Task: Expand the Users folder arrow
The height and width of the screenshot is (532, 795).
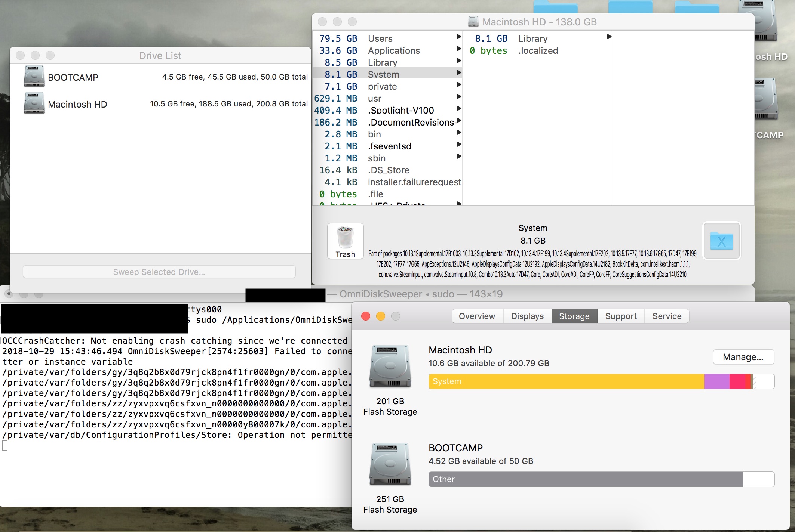Action: point(459,37)
